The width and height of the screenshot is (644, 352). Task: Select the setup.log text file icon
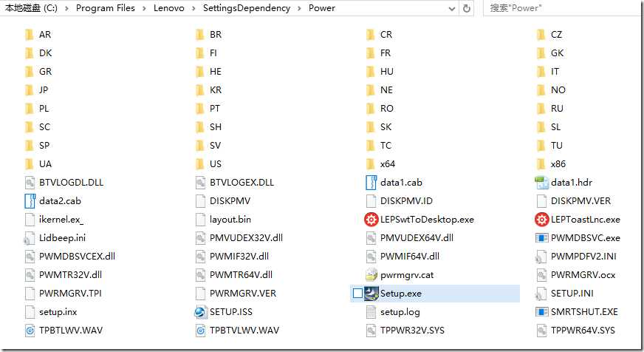click(x=371, y=312)
